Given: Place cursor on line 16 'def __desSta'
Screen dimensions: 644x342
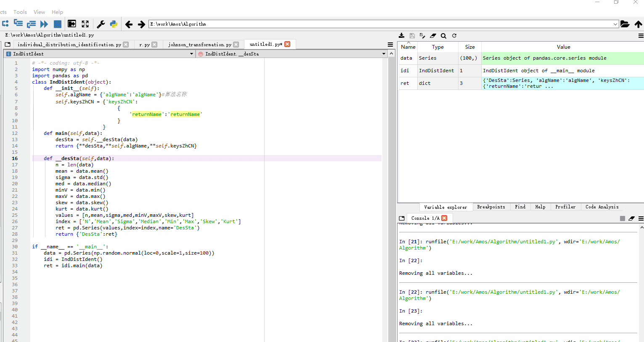Looking at the screenshot, I should coord(206,158).
